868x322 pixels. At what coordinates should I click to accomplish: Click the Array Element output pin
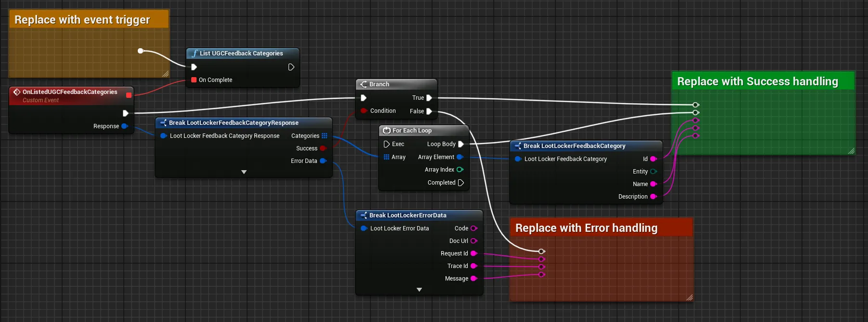460,157
